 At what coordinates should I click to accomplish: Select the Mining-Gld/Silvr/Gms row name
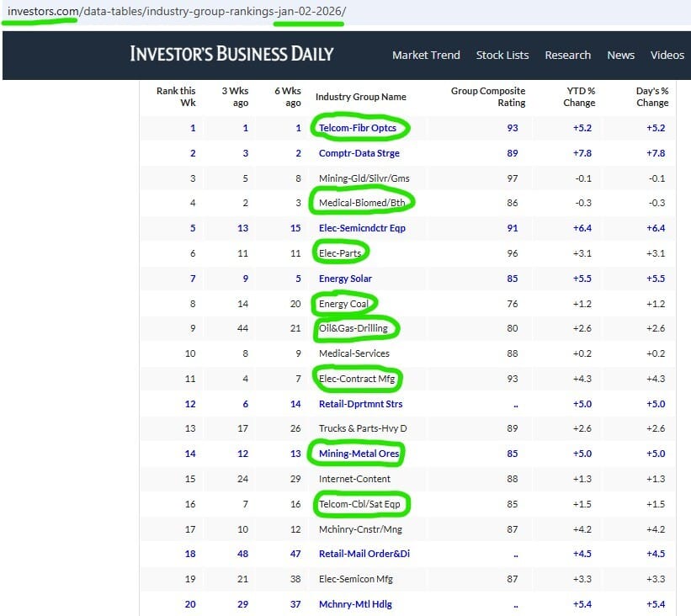point(364,178)
